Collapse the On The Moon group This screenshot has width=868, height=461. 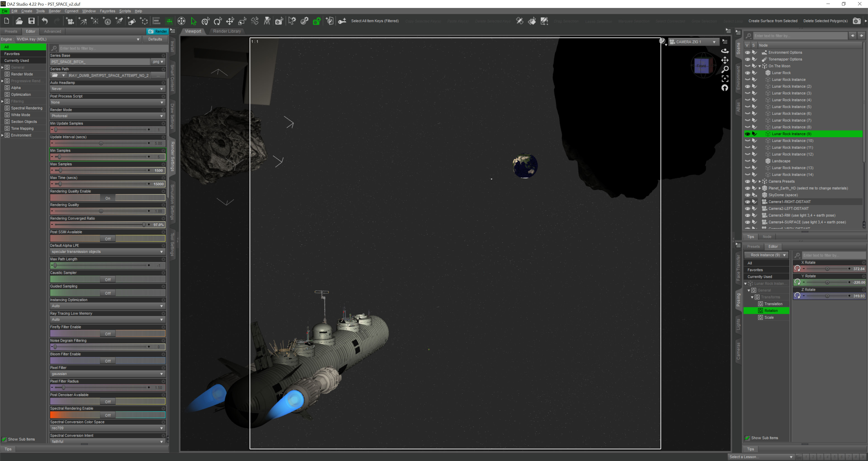pos(759,66)
